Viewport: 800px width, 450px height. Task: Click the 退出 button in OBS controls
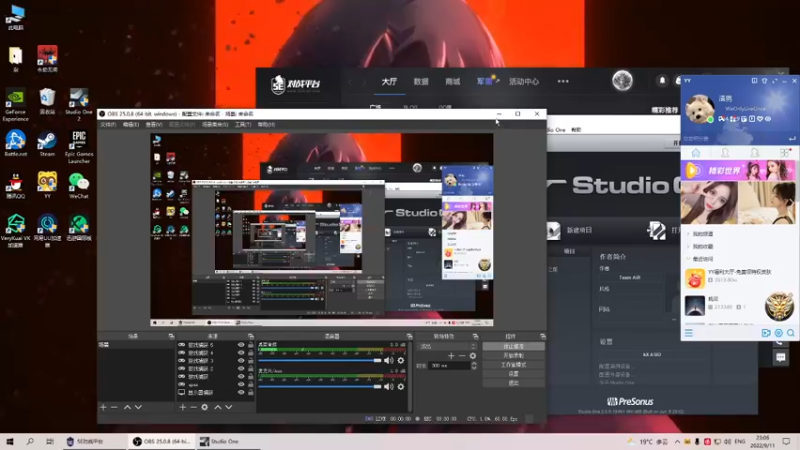[513, 383]
